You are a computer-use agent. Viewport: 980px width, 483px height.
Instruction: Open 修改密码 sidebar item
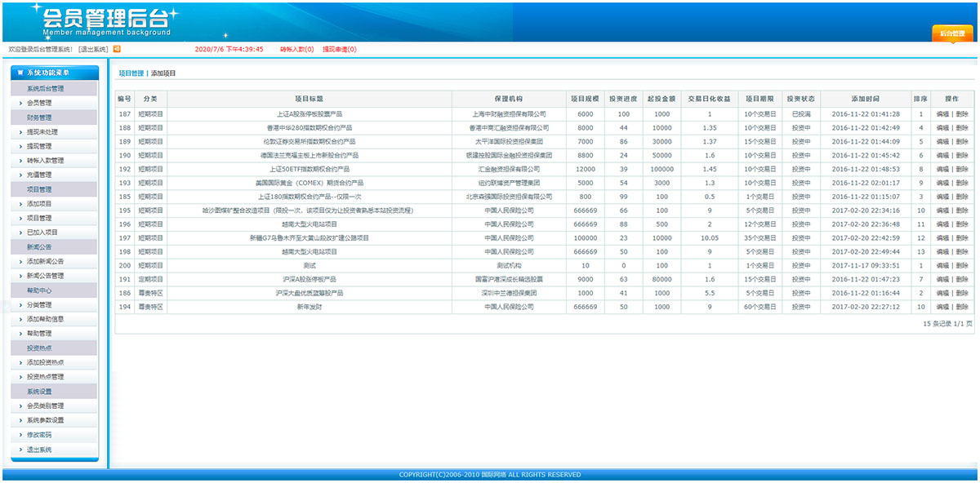tap(39, 435)
